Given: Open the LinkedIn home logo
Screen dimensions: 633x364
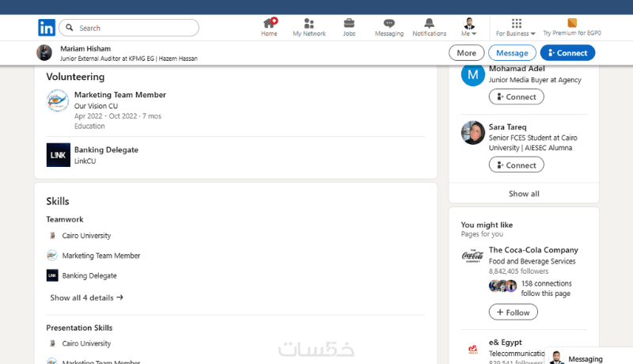Looking at the screenshot, I should (x=47, y=28).
